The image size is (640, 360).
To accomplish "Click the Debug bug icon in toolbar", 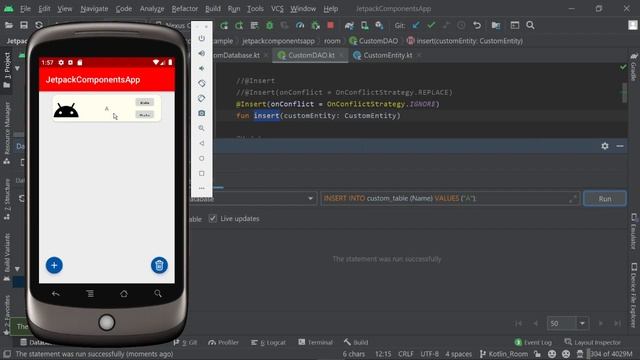I will 269,25.
